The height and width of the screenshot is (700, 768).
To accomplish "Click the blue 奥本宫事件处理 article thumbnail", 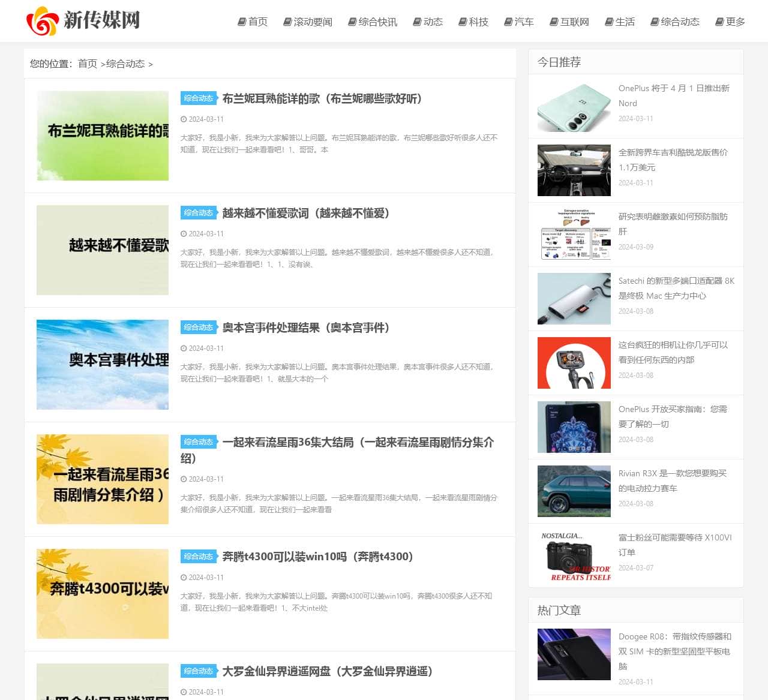I will (103, 365).
